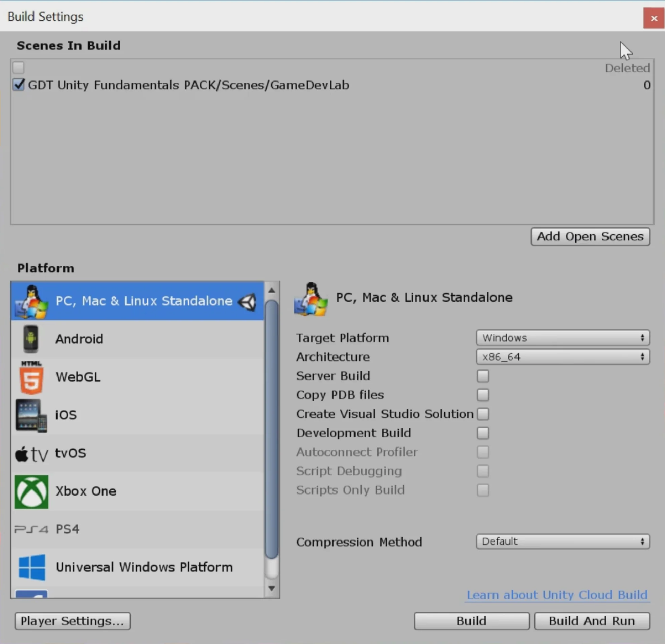Select the iOS platform row

click(x=137, y=415)
